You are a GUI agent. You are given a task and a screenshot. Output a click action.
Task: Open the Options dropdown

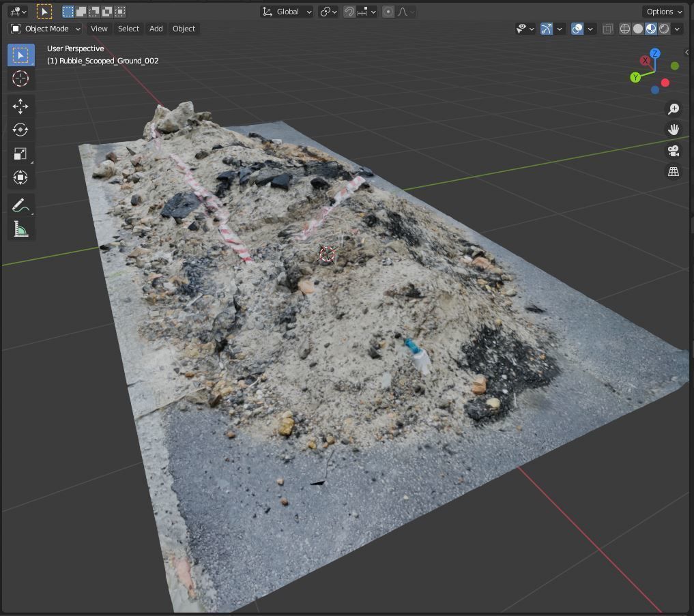pos(665,12)
